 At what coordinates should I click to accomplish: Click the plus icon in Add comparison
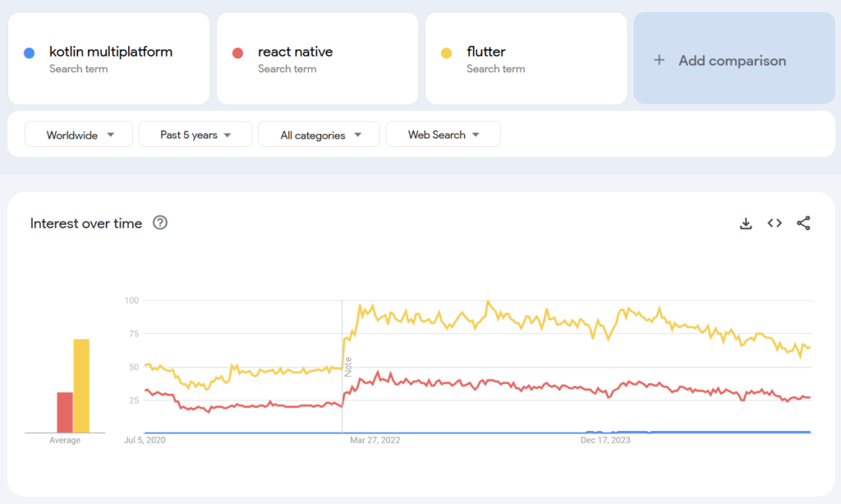[659, 60]
